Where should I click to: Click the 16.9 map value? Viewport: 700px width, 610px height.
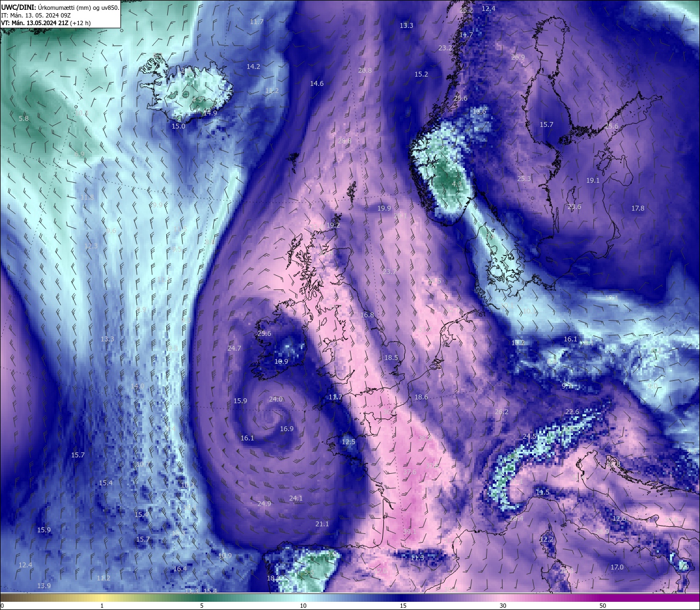(287, 428)
